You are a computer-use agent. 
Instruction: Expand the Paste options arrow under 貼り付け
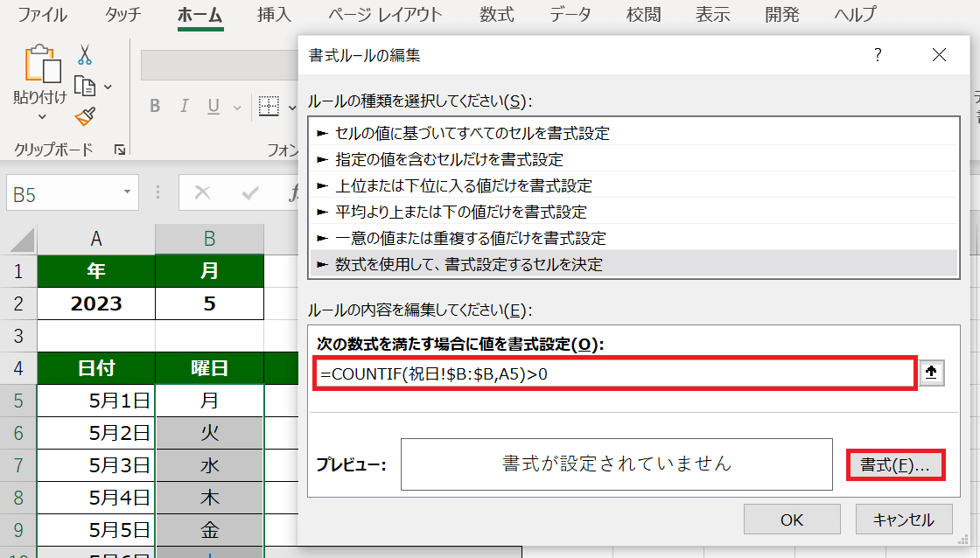[x=41, y=116]
